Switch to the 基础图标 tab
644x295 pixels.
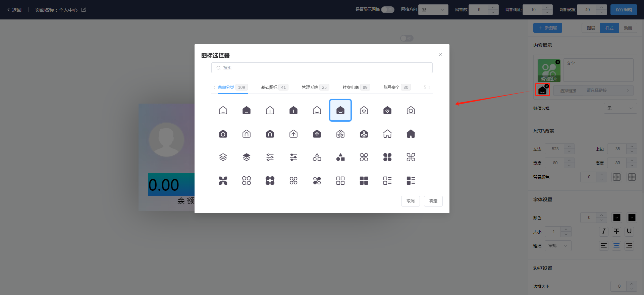click(274, 87)
